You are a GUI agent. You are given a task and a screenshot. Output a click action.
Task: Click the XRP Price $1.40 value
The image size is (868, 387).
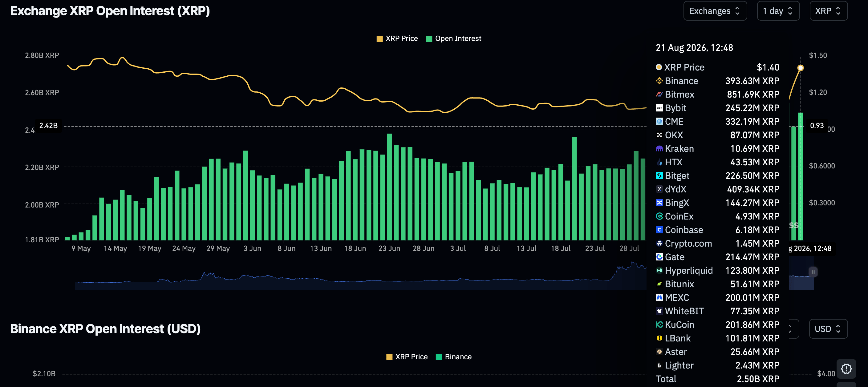point(768,67)
